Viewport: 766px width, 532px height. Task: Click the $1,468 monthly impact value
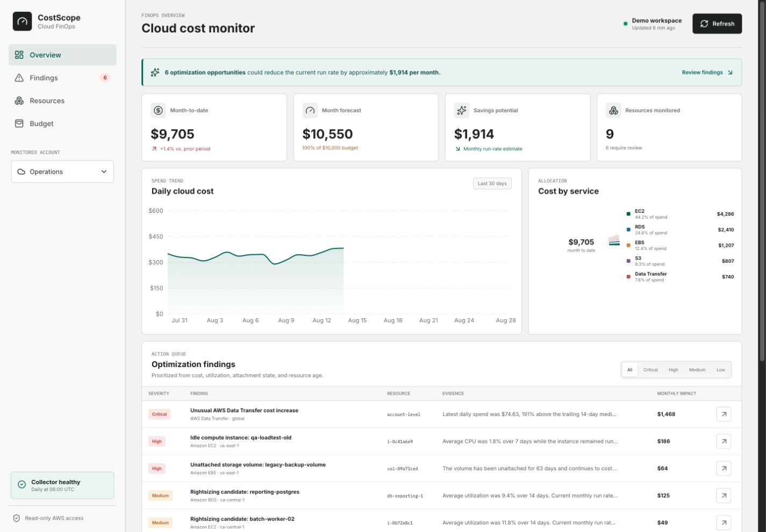coord(666,414)
